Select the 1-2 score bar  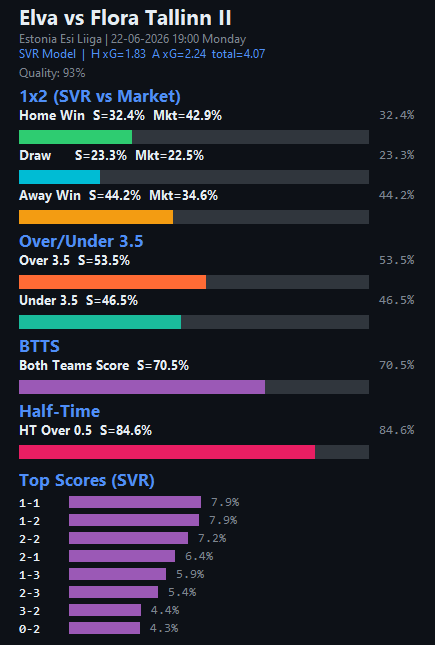click(x=134, y=520)
